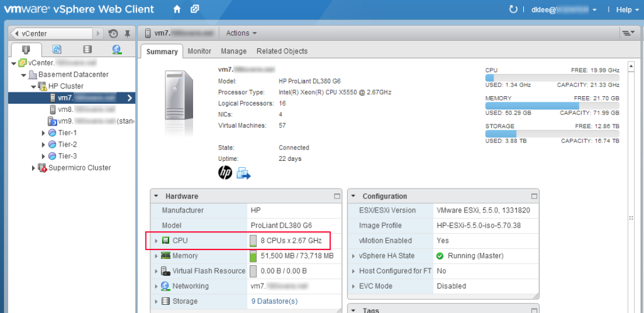Image resolution: width=644 pixels, height=313 pixels.
Task: Open the history clock icon in navigator
Action: click(x=113, y=33)
